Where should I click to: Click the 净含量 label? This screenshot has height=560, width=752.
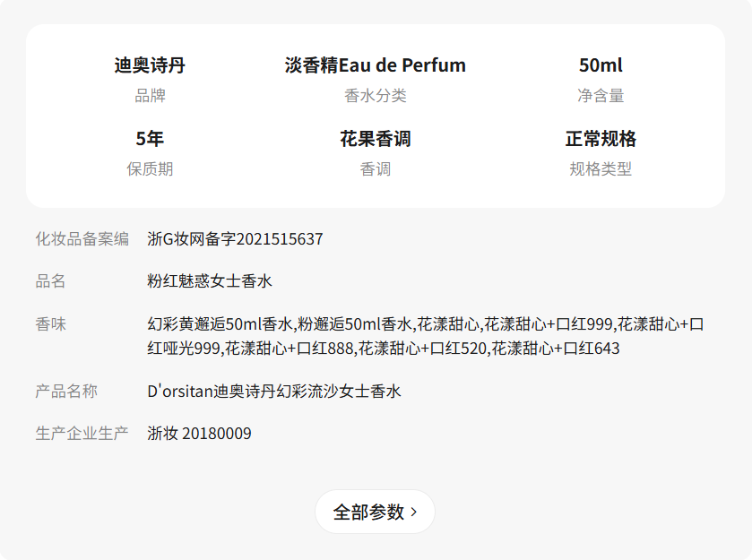click(x=601, y=96)
